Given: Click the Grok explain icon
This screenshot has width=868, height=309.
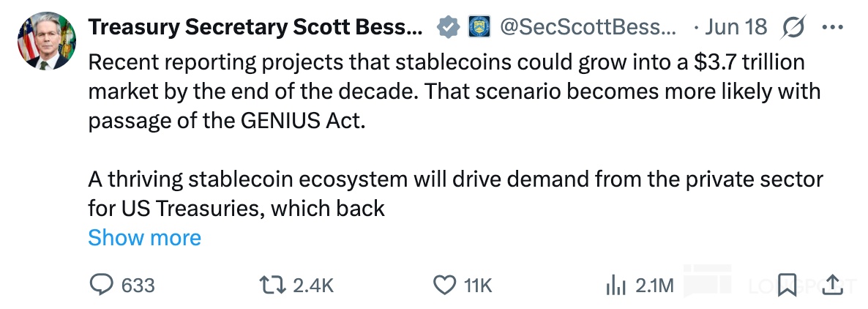Looking at the screenshot, I should (x=795, y=28).
